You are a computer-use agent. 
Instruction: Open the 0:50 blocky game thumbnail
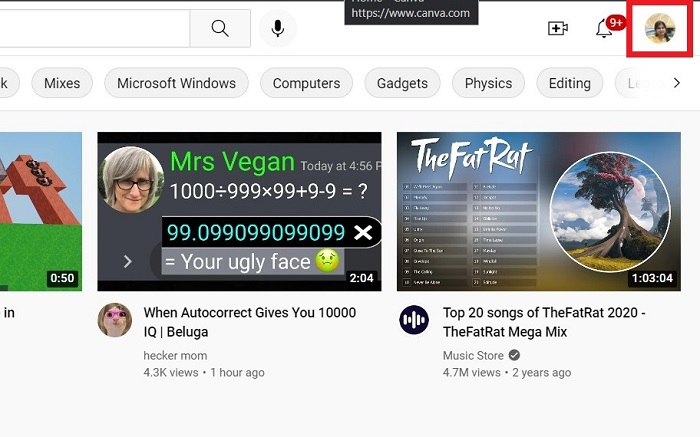point(41,212)
